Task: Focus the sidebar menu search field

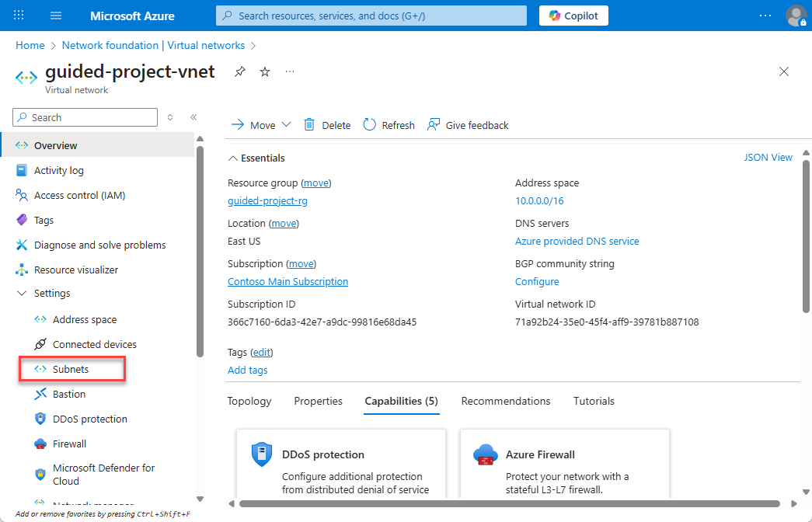Action: 85,117
